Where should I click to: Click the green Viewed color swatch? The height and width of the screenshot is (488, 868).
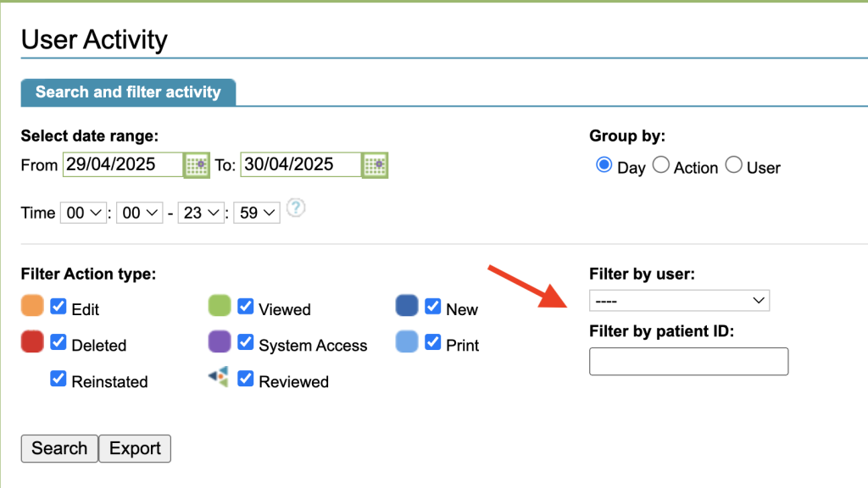pos(220,306)
